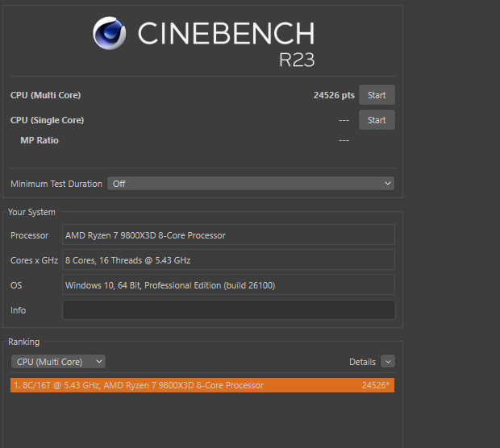Click the CINEBENCH title text
This screenshot has height=448, width=500.
(226, 33)
